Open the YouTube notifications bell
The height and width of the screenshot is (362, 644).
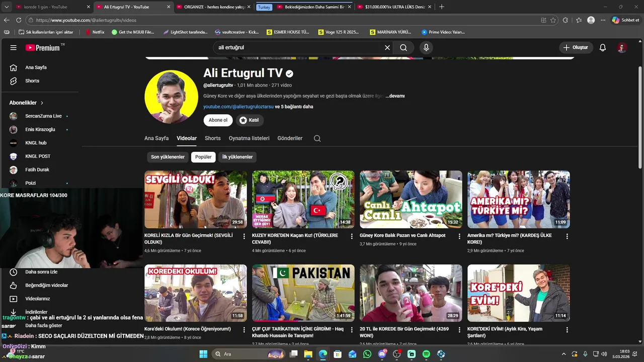(603, 48)
